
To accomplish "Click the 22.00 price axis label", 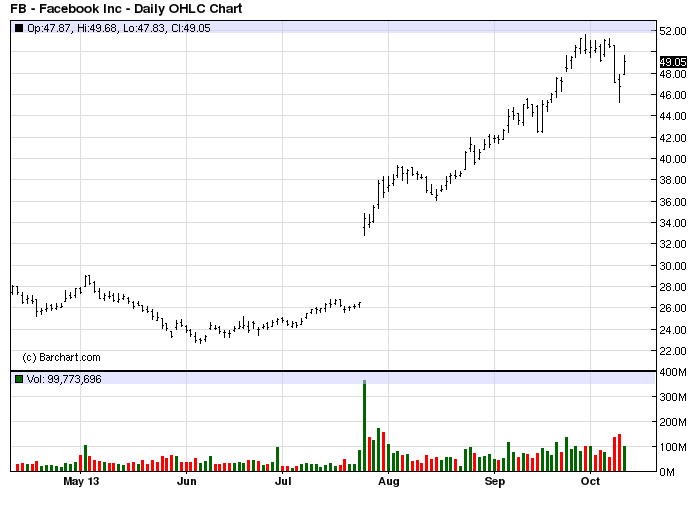I will coord(673,351).
